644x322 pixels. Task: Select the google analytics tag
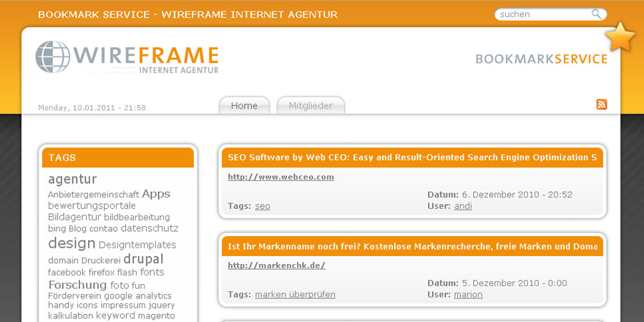tap(138, 296)
